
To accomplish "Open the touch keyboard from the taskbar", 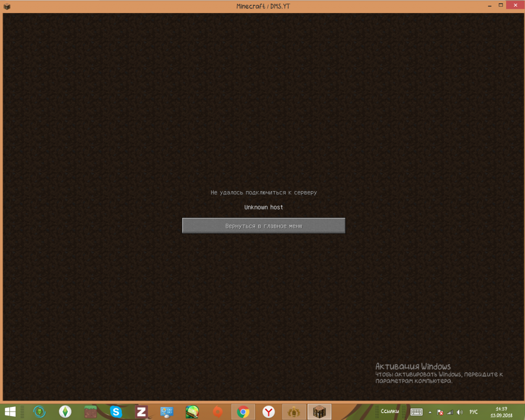I will [417, 412].
